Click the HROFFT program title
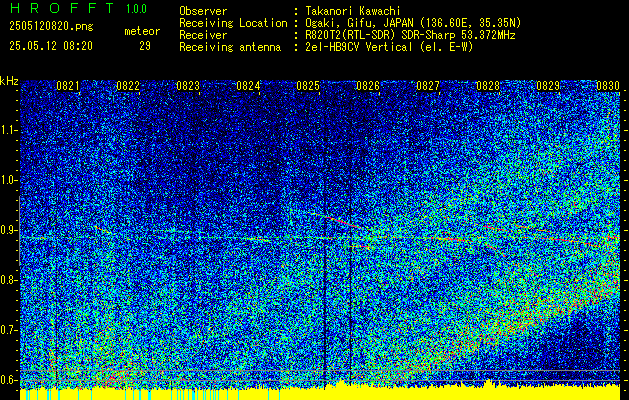The image size is (629, 400). [x=62, y=8]
